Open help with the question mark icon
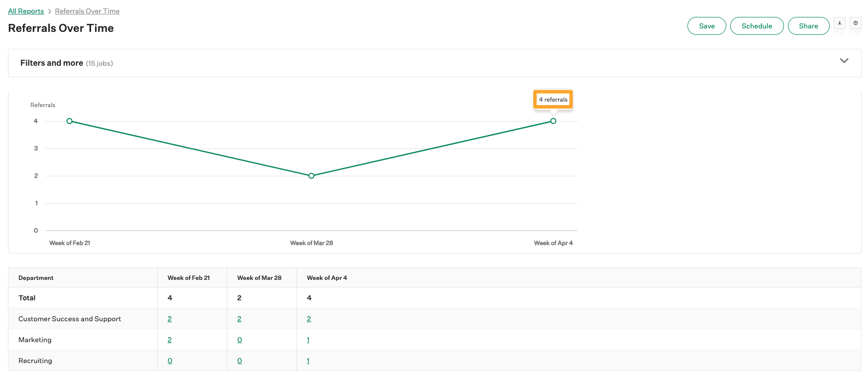This screenshot has height=382, width=868. point(856,23)
